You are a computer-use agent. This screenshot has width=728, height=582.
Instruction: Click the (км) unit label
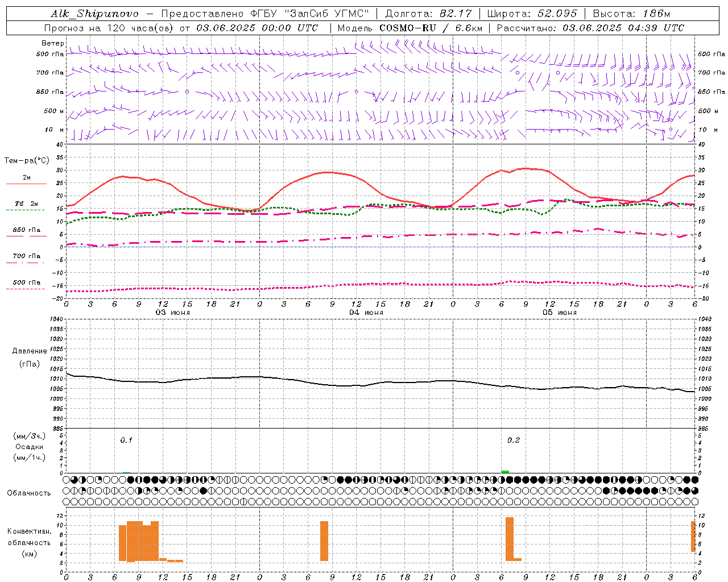pyautogui.click(x=30, y=554)
